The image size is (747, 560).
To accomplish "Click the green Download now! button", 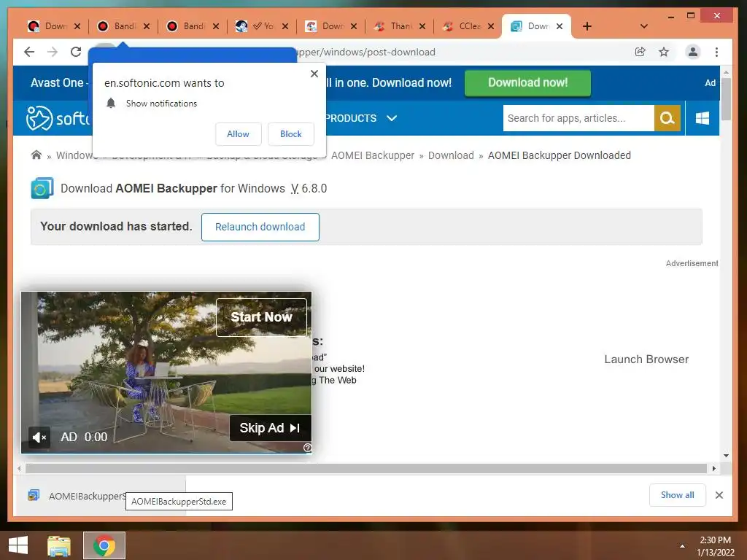I will point(527,83).
